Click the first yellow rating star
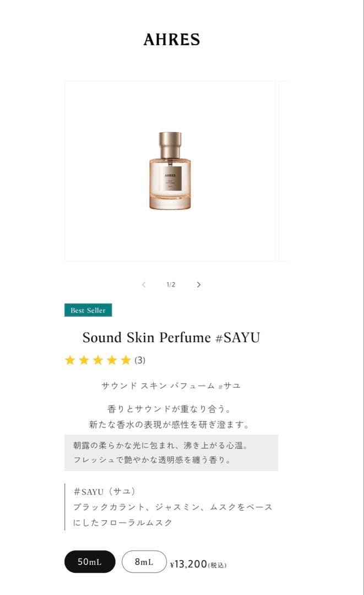Image resolution: width=364 pixels, height=595 pixels. point(70,360)
